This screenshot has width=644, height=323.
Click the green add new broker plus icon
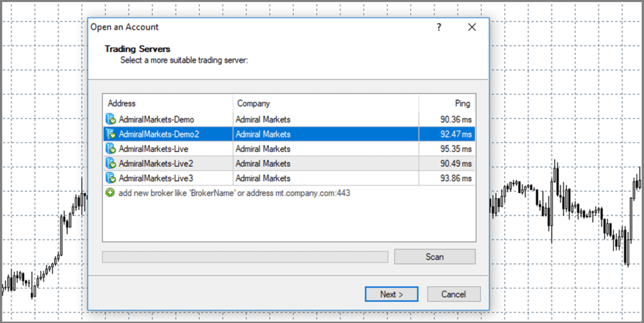click(110, 193)
